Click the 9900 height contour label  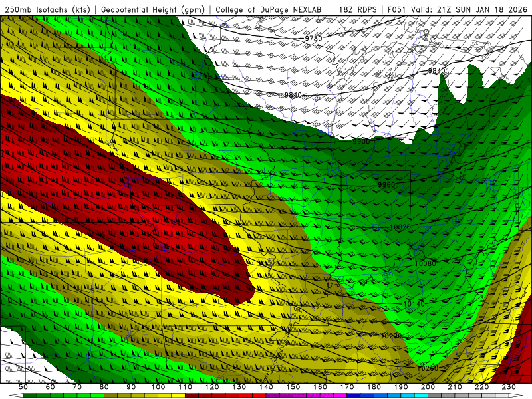click(x=361, y=142)
